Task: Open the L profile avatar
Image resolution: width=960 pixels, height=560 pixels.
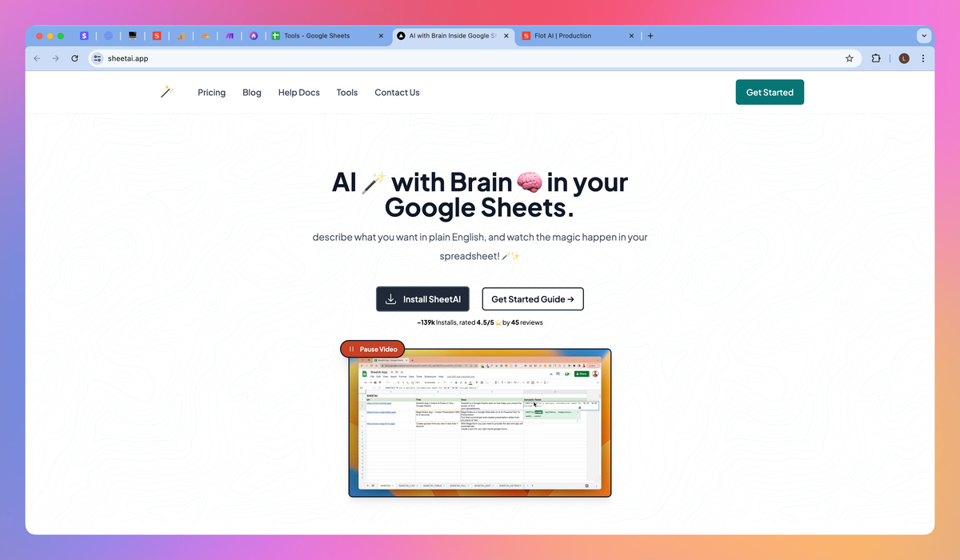Action: click(904, 58)
